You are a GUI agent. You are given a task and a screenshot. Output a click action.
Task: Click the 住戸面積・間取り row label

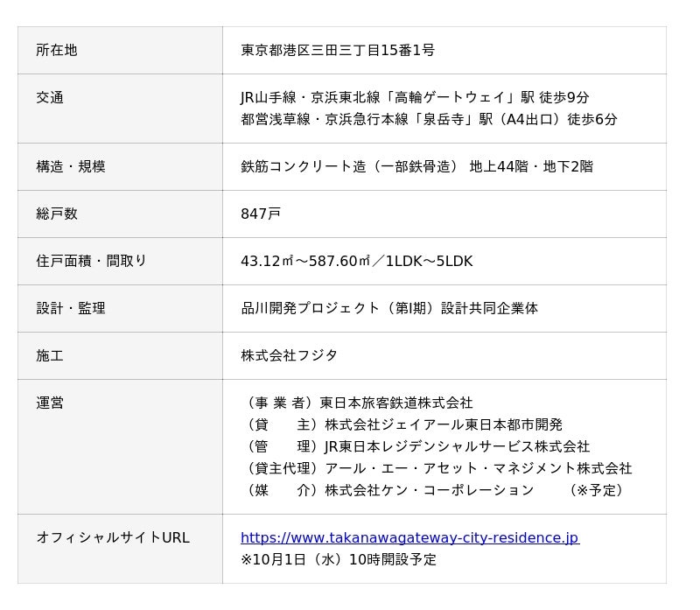92,261
